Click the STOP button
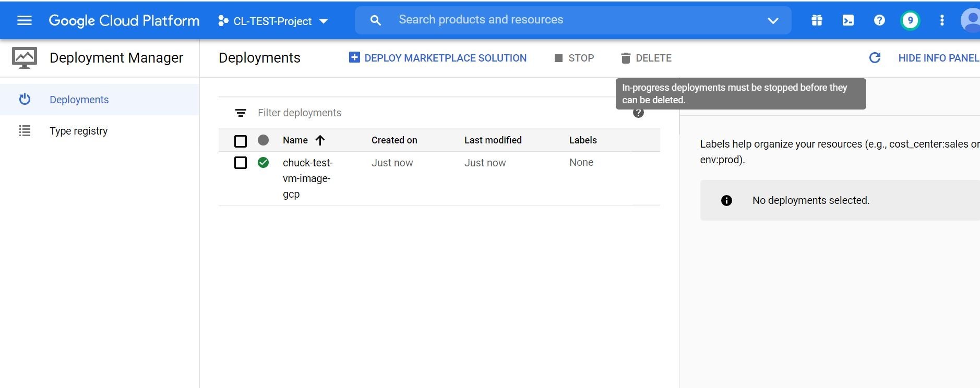Screen dimensions: 980x388 click(574, 58)
